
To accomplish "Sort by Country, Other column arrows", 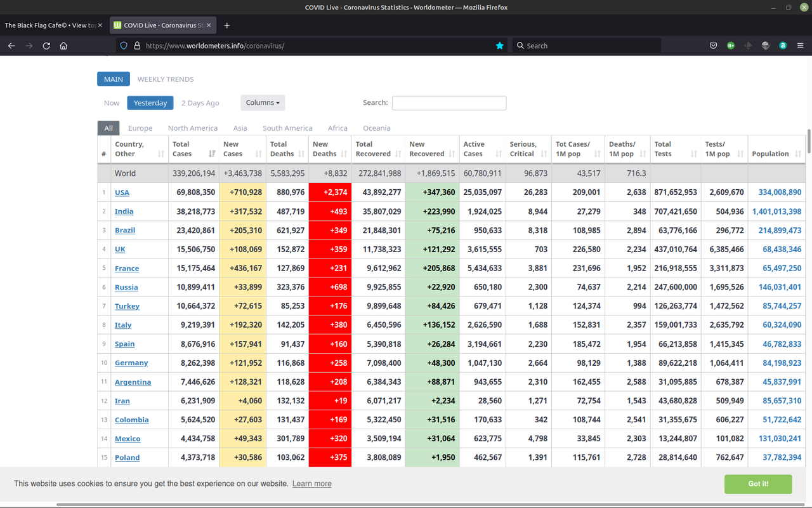I will [161, 154].
